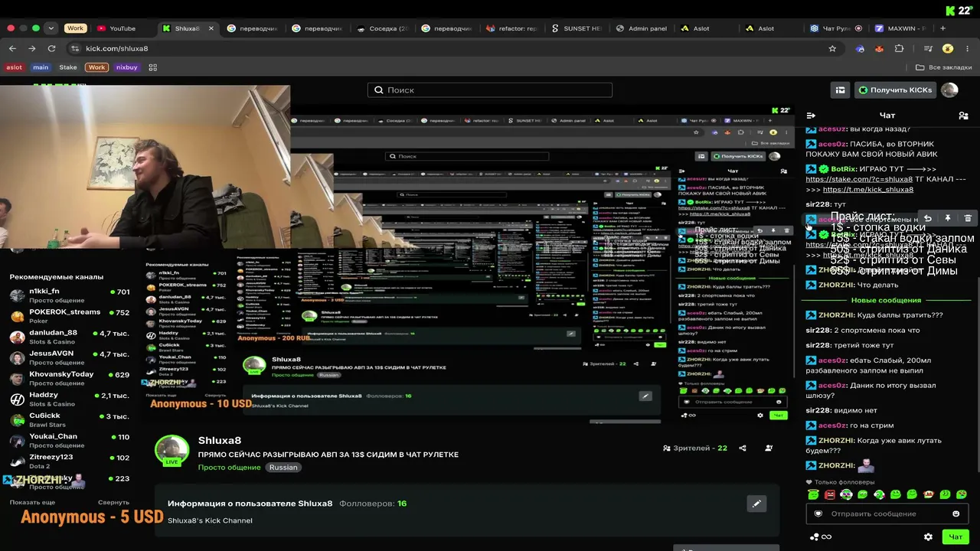
Task: Open JesusAVGN in recommended channels
Action: (x=70, y=357)
